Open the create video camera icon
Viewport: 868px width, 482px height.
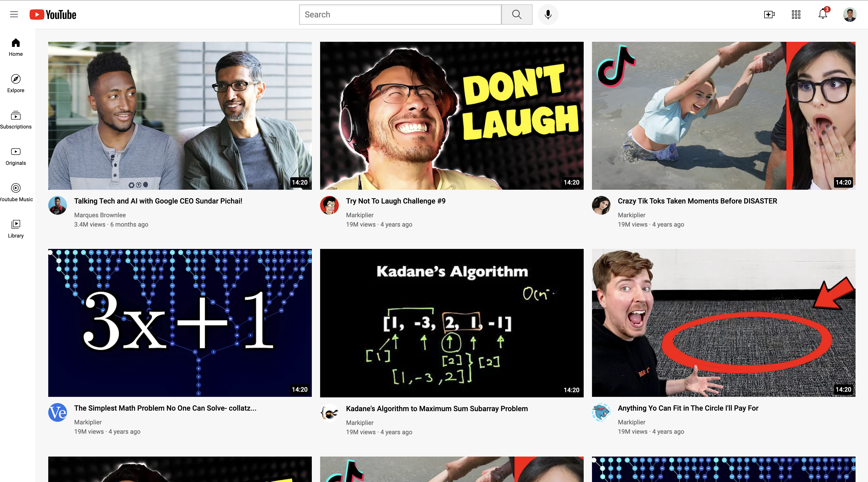click(769, 15)
